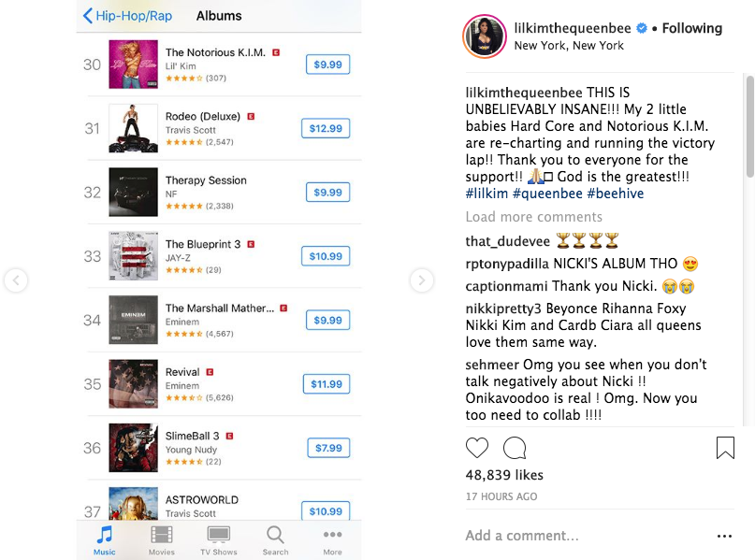This screenshot has height=560, width=755.
Task: Click the Following button
Action: tap(692, 28)
